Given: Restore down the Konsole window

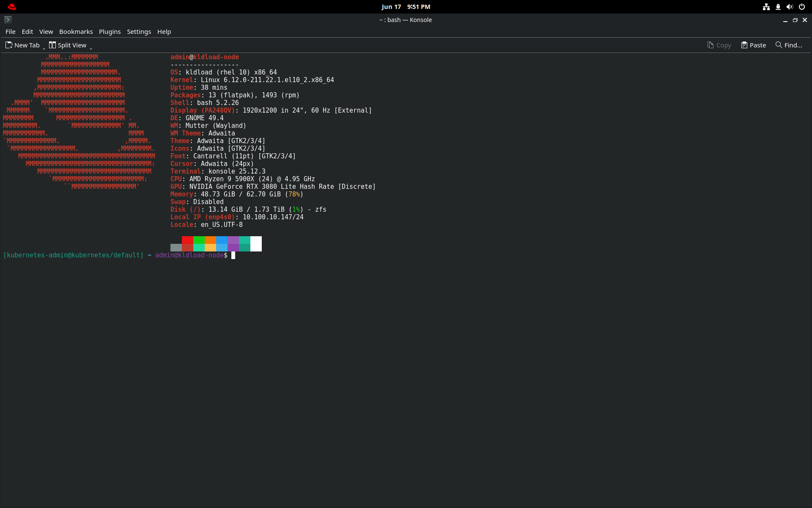Looking at the screenshot, I should pyautogui.click(x=795, y=20).
